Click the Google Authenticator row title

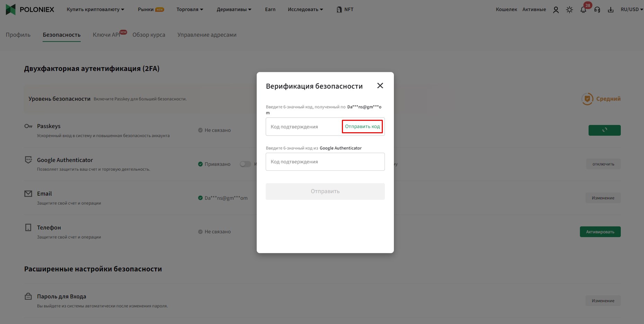point(65,160)
